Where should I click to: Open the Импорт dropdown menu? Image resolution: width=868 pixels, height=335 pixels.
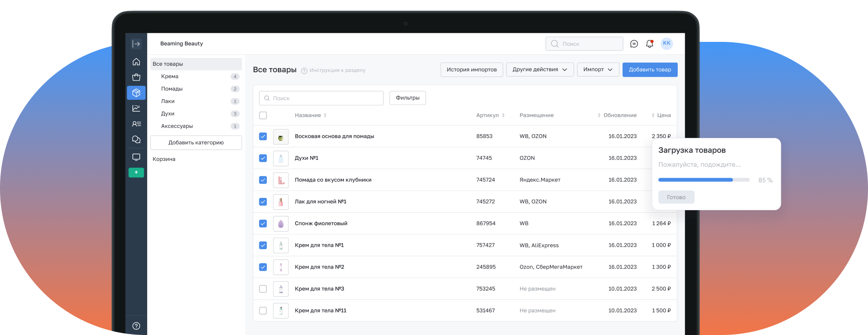tap(598, 70)
